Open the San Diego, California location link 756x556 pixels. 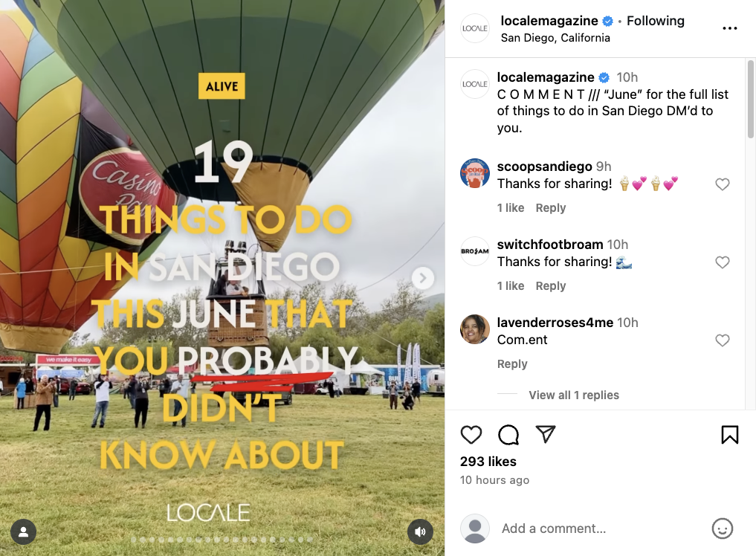tap(555, 38)
